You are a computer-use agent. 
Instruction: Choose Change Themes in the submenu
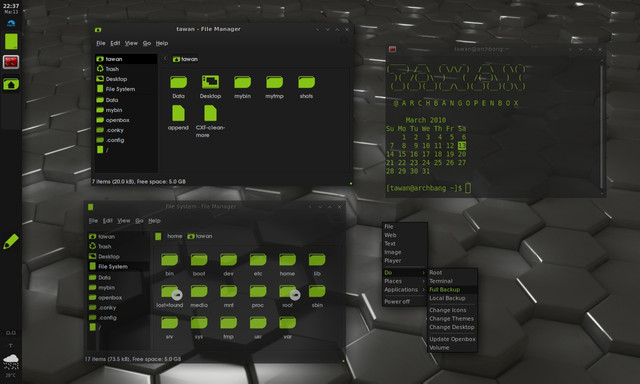point(452,319)
